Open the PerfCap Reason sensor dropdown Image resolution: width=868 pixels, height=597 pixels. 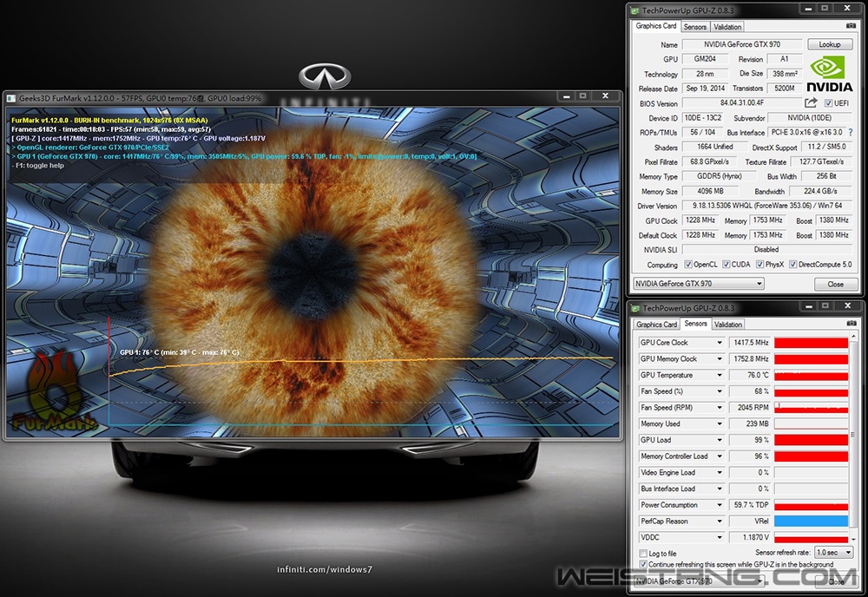(x=720, y=522)
